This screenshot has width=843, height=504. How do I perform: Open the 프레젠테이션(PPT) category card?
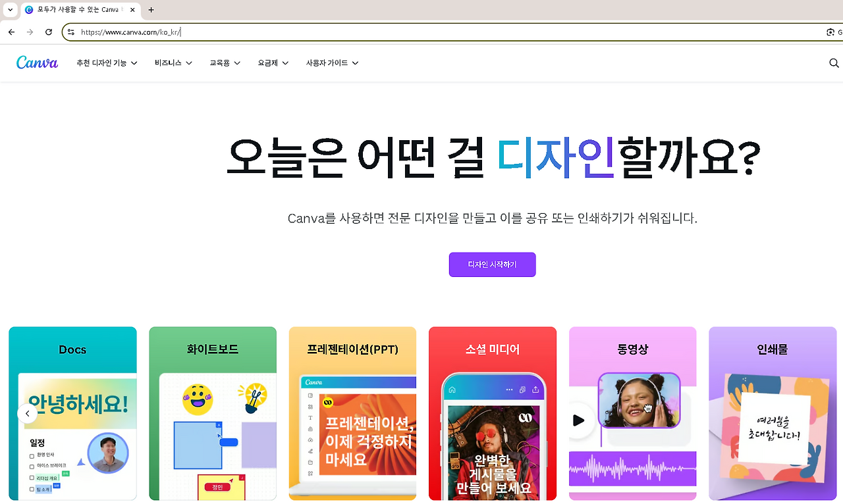[352, 413]
